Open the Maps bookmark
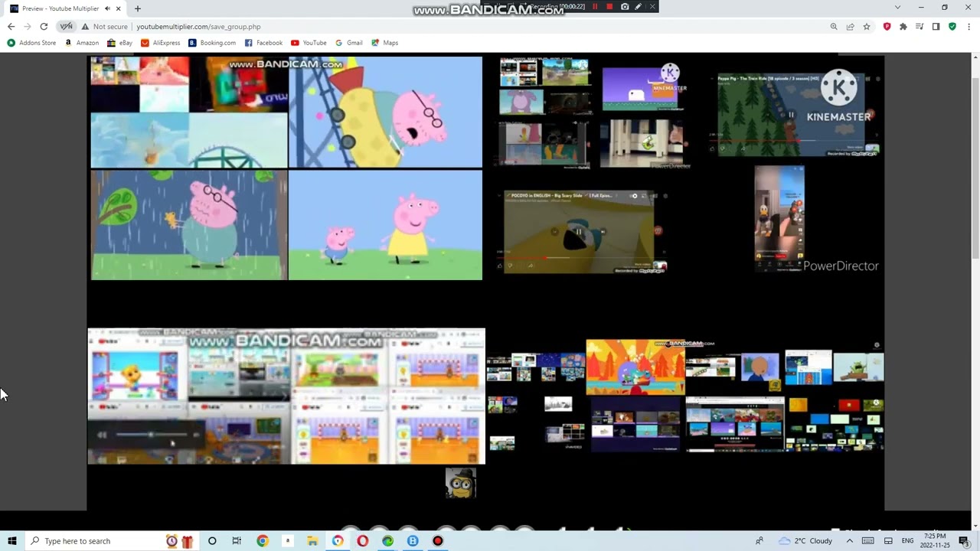The image size is (980, 551). [385, 43]
